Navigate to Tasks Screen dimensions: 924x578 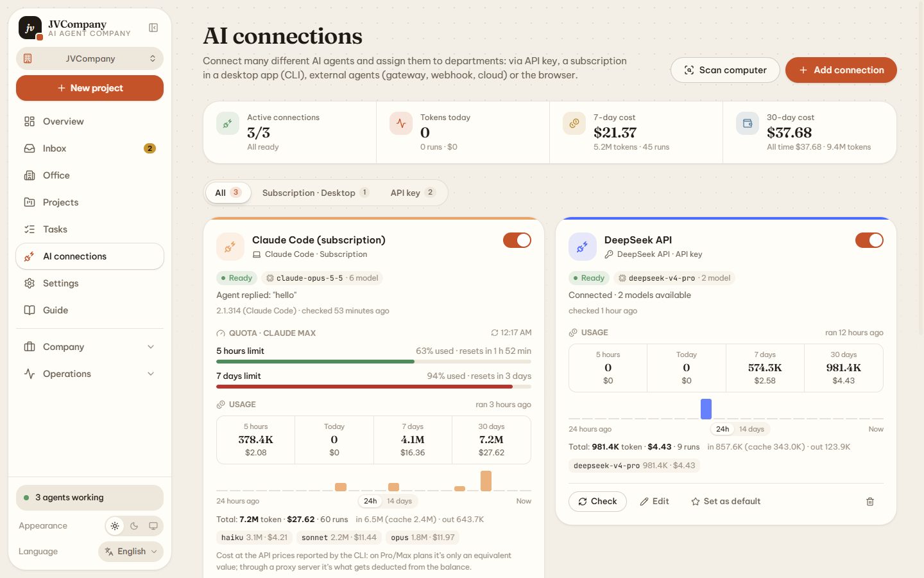(x=90, y=229)
